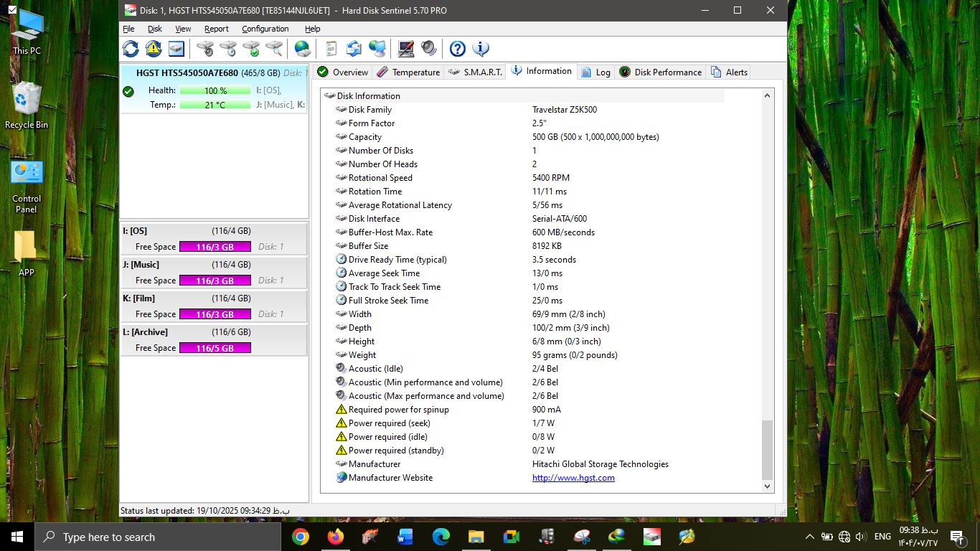Click the disk icon with green checkmark

click(x=251, y=49)
